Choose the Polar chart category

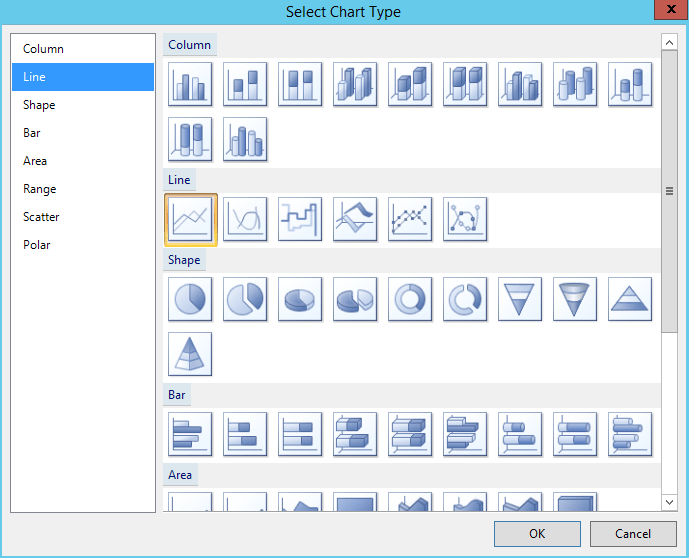tap(37, 245)
